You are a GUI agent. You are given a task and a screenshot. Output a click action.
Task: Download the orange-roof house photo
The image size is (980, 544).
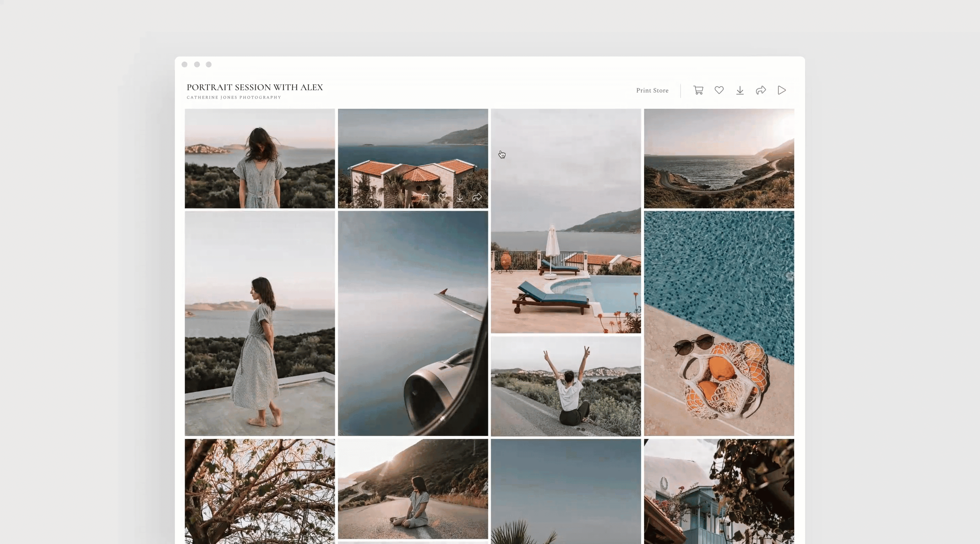pos(460,197)
